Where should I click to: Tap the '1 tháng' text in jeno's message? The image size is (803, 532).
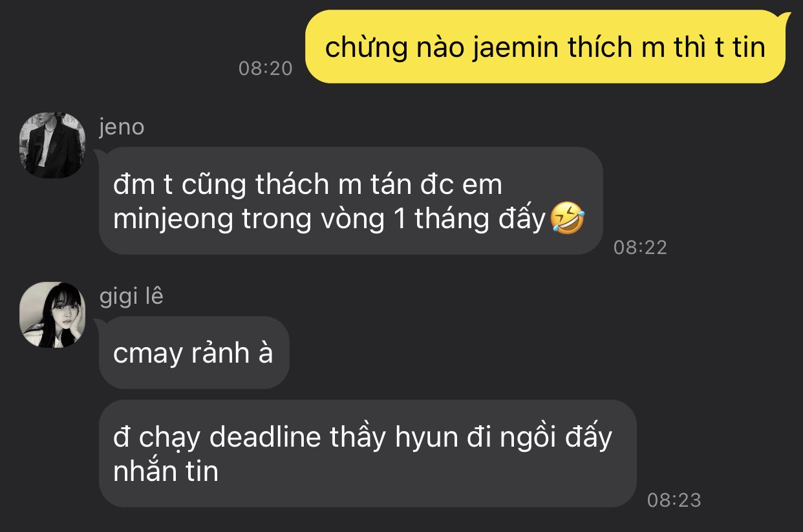click(435, 221)
